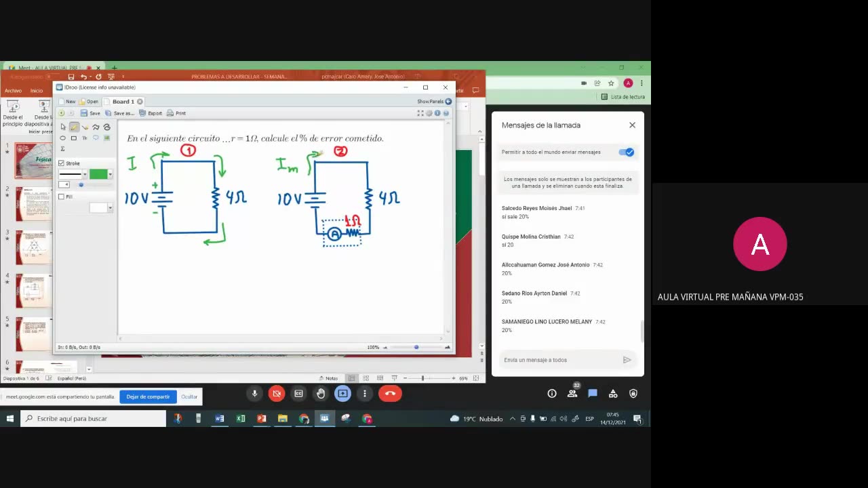Select slide 3 thumbnail in PowerPoint
868x488 pixels.
[x=34, y=247]
